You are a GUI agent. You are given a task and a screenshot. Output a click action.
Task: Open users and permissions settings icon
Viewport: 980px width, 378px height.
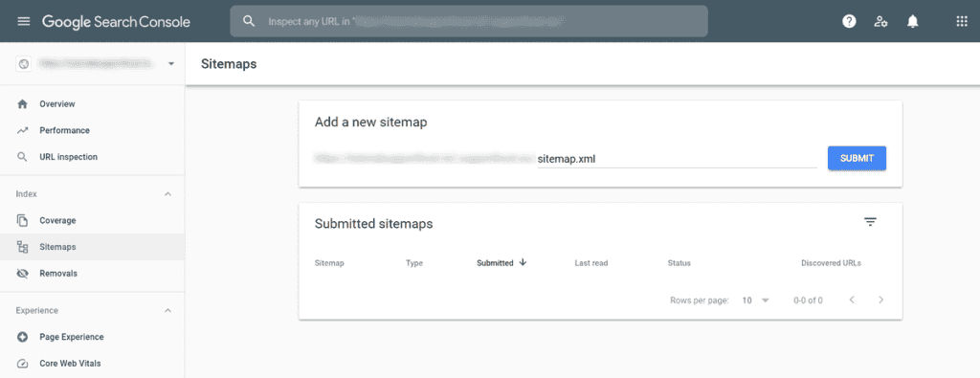pyautogui.click(x=881, y=21)
